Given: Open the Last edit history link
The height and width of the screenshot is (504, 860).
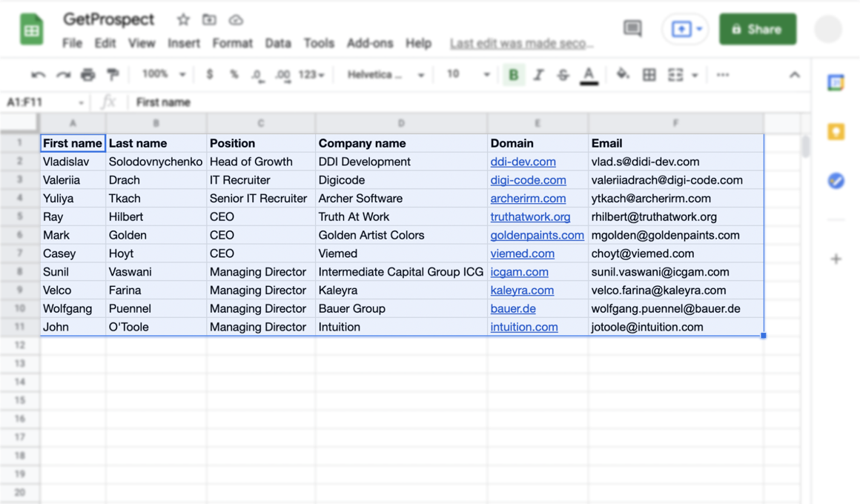Looking at the screenshot, I should click(x=521, y=43).
